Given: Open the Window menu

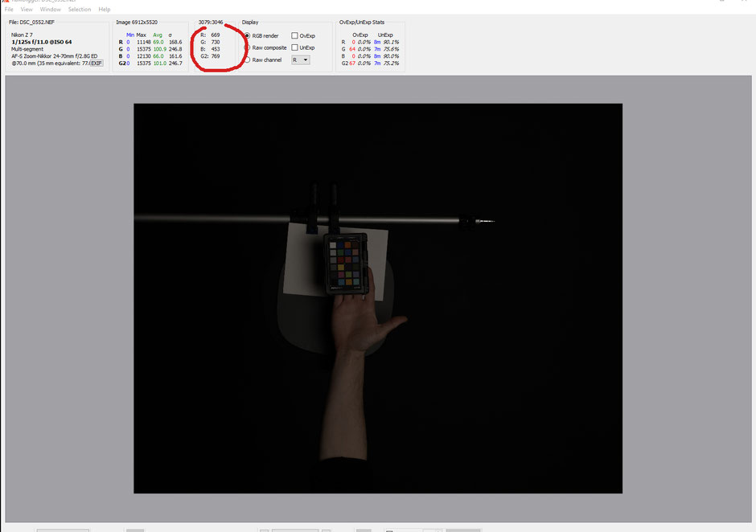Looking at the screenshot, I should (x=50, y=9).
